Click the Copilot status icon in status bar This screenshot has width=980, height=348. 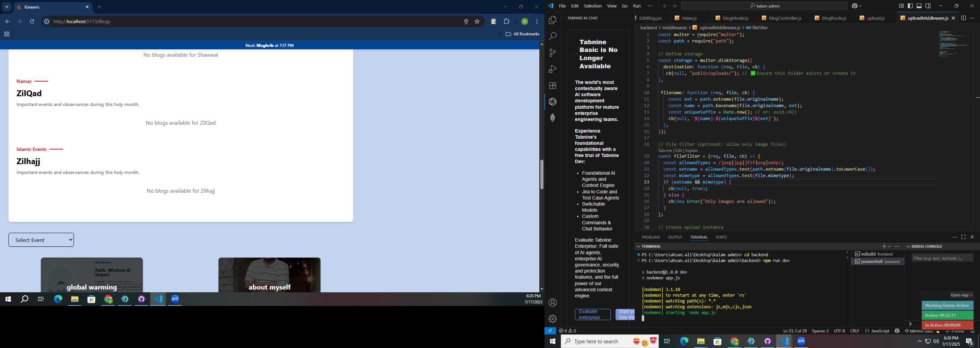897,331
